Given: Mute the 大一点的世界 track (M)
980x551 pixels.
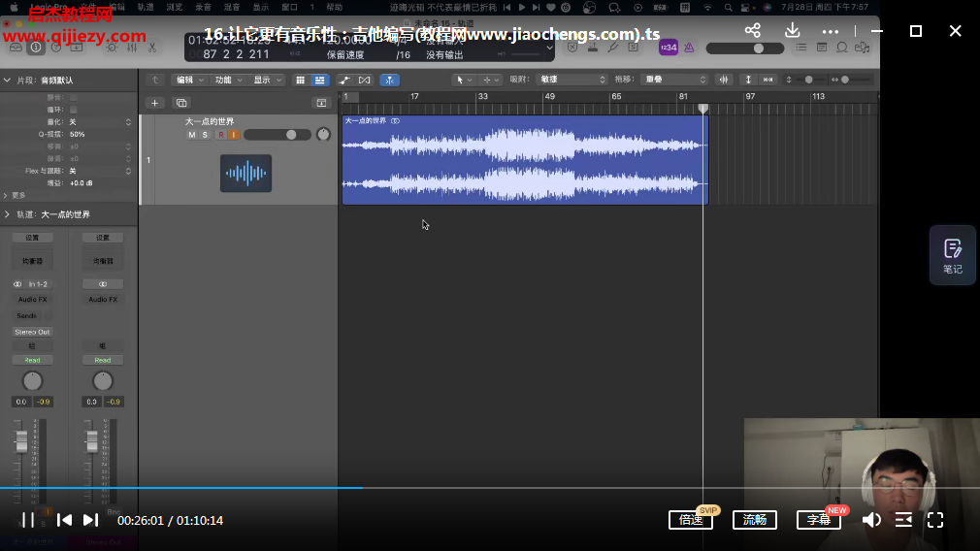Looking at the screenshot, I should click(x=192, y=135).
